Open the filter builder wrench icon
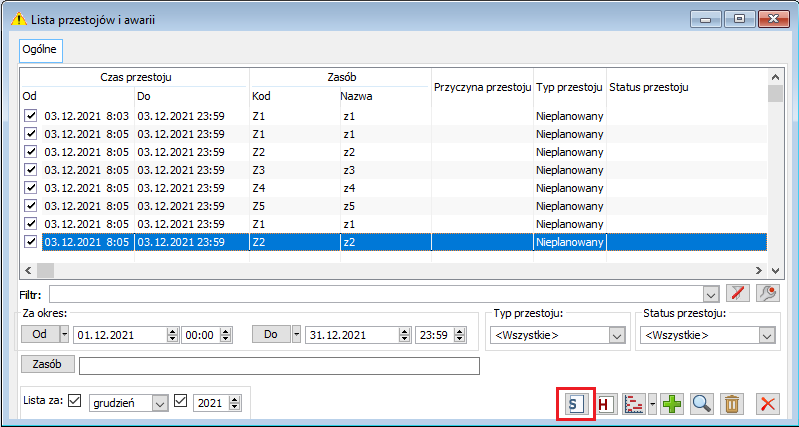This screenshot has height=427, width=799. point(768,294)
